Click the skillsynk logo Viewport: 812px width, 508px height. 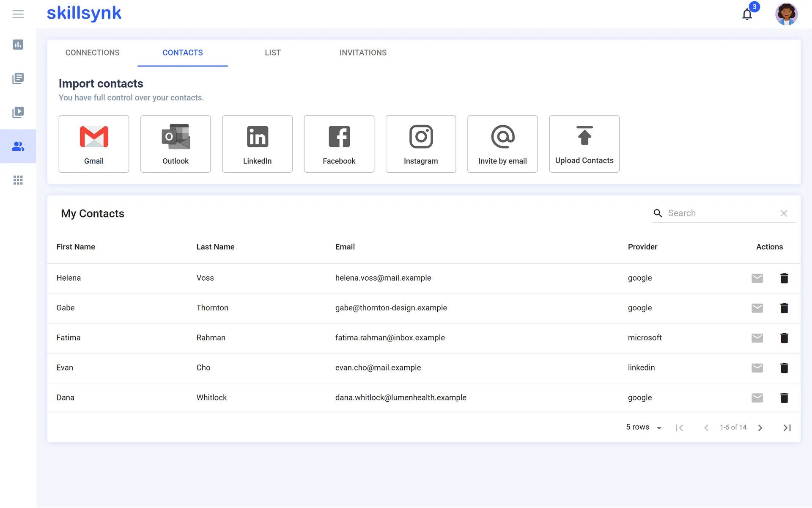pyautogui.click(x=84, y=13)
